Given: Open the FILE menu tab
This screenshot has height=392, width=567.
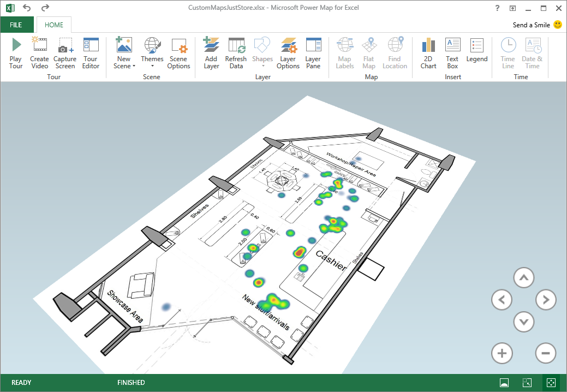Looking at the screenshot, I should tap(16, 25).
